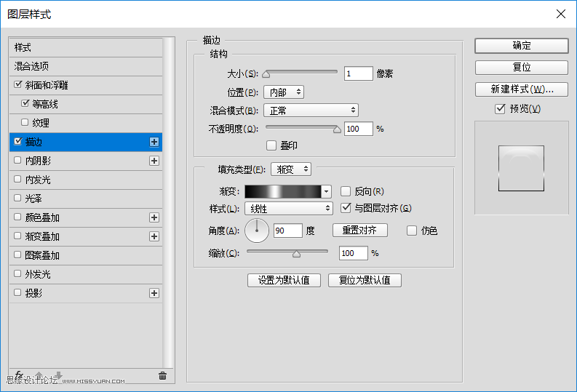Uncheck the 斜面和浮雕 checkbox
This screenshot has width=577, height=392.
click(18, 85)
